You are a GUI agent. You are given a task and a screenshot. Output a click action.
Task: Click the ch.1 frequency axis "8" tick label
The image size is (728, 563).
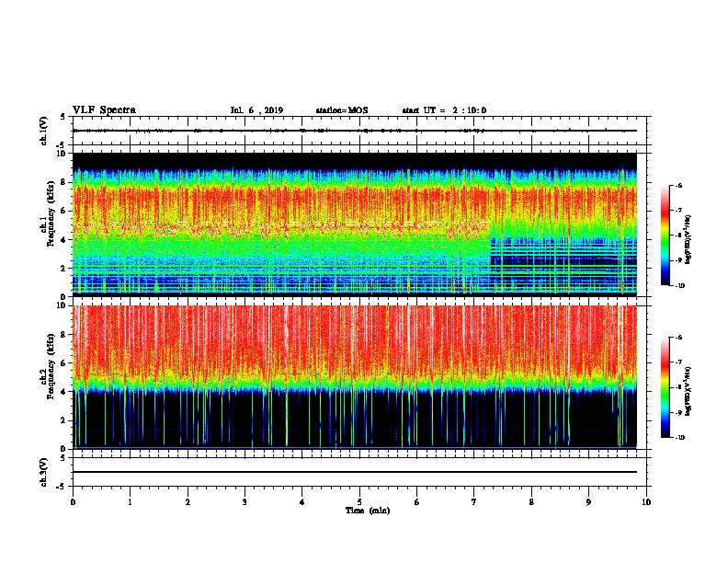point(63,182)
